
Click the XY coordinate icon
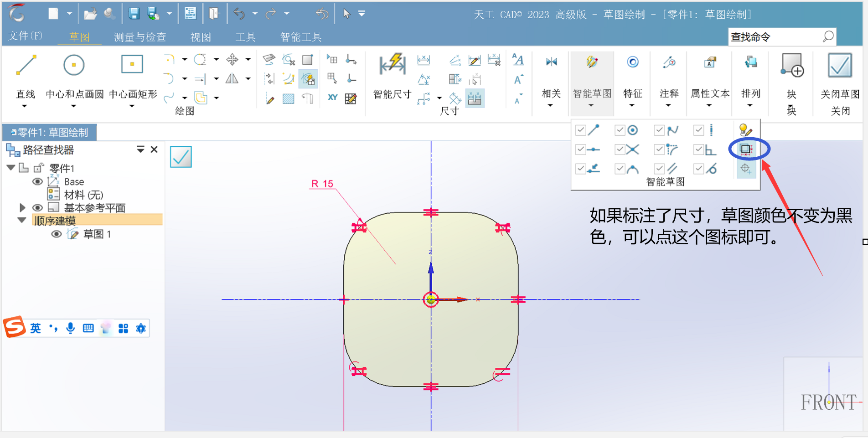tap(332, 98)
